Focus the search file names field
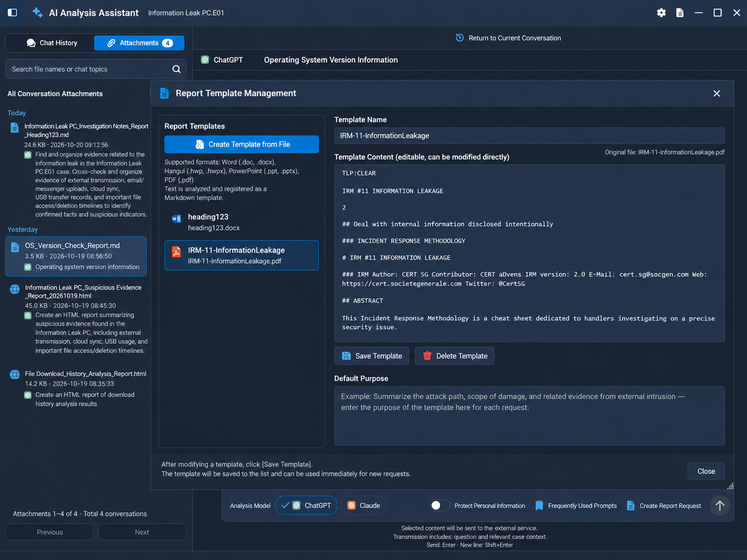Image resolution: width=747 pixels, height=560 pixels. click(x=95, y=69)
